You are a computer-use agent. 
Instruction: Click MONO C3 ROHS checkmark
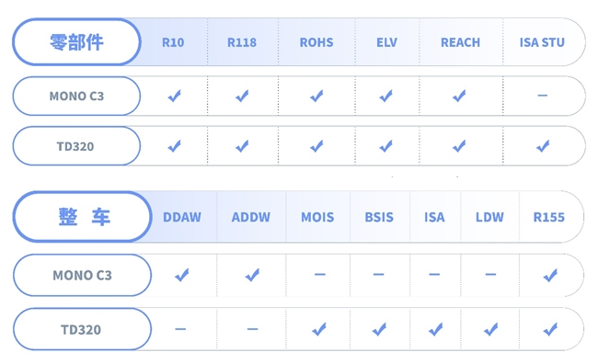[x=316, y=96]
